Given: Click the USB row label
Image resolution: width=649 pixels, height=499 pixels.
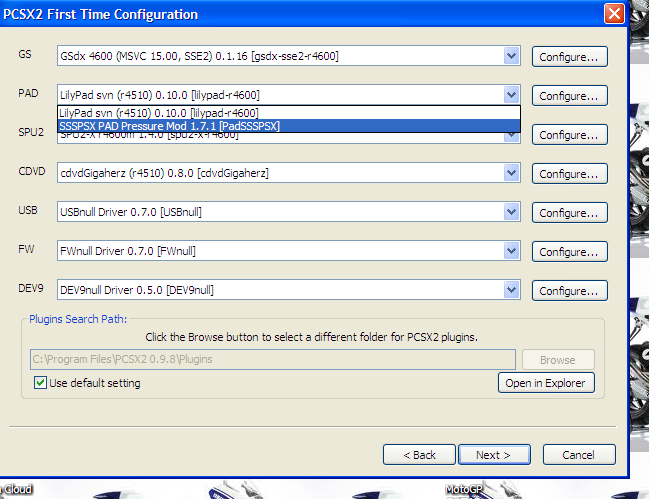Looking at the screenshot, I should [28, 210].
